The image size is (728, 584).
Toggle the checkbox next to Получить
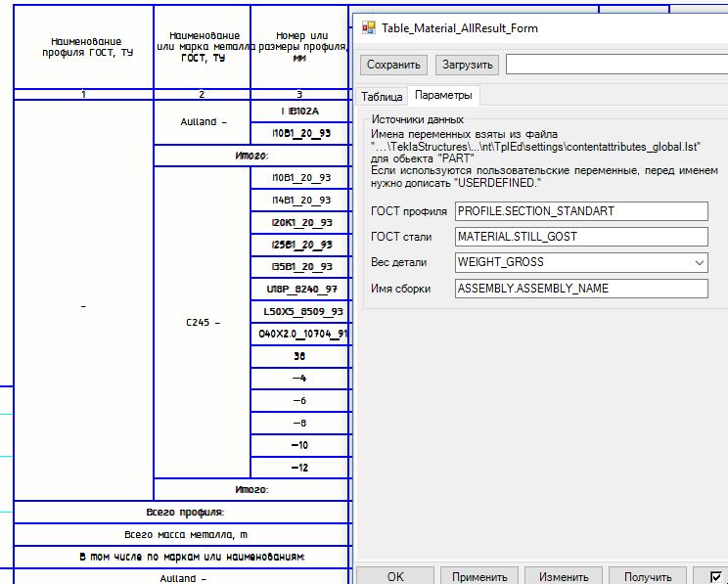point(717,577)
